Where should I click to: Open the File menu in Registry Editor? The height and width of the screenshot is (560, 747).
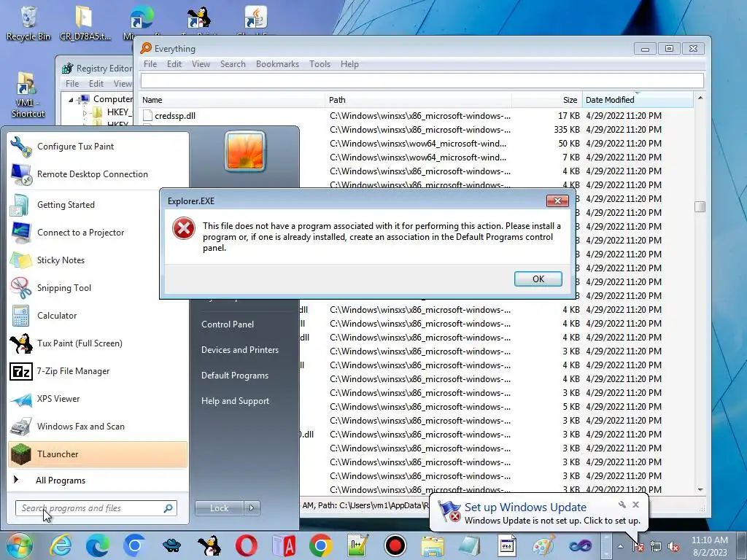point(72,83)
